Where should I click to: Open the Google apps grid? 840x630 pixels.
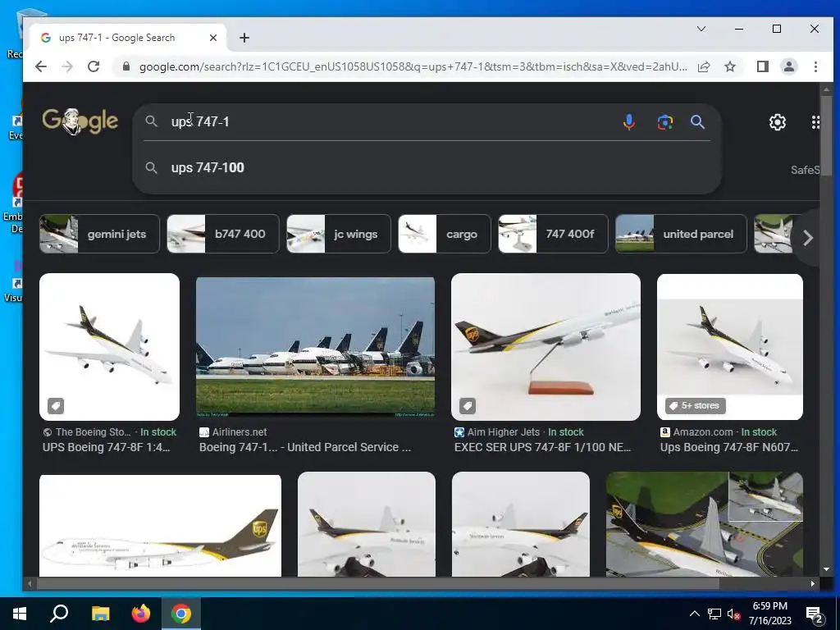(815, 122)
